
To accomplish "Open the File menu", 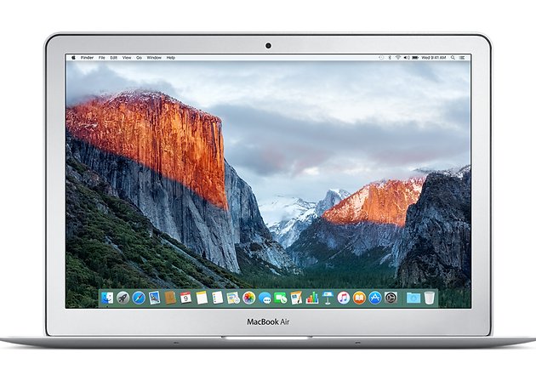I will 102,58.
